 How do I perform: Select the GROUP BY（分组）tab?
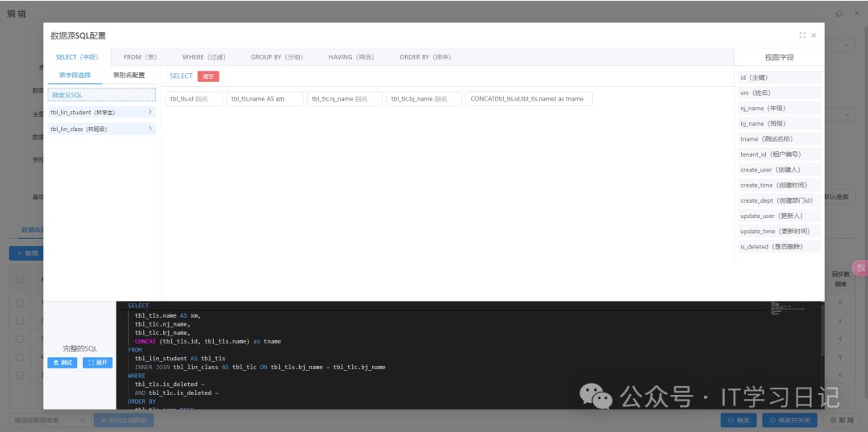(276, 57)
